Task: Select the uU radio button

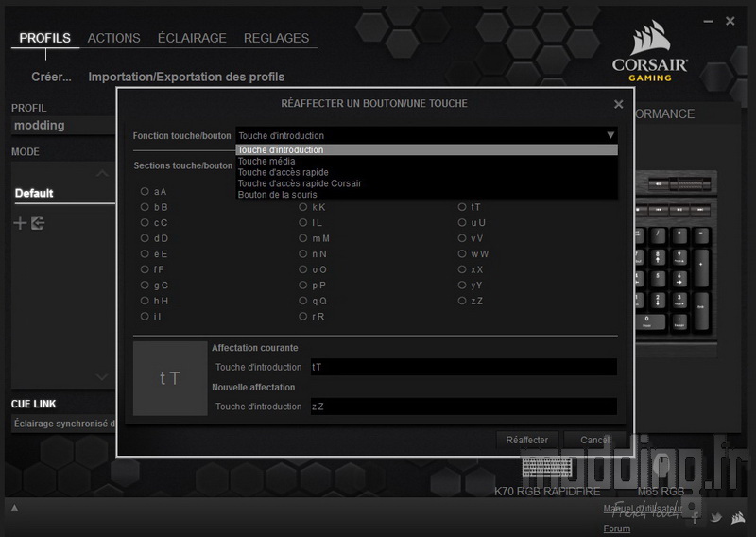Action: (462, 222)
